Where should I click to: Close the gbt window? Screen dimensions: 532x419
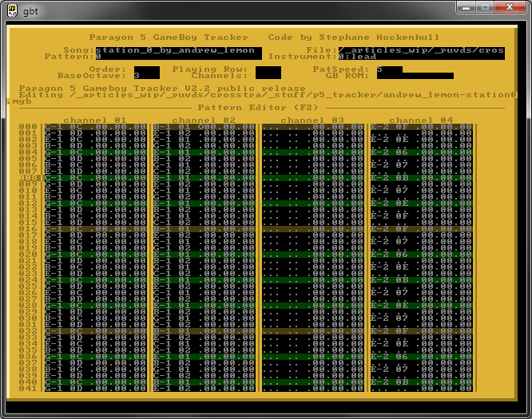(510, 7)
